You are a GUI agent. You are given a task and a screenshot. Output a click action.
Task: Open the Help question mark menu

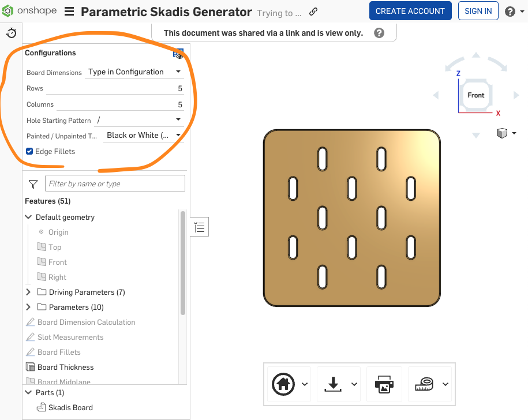pyautogui.click(x=510, y=12)
